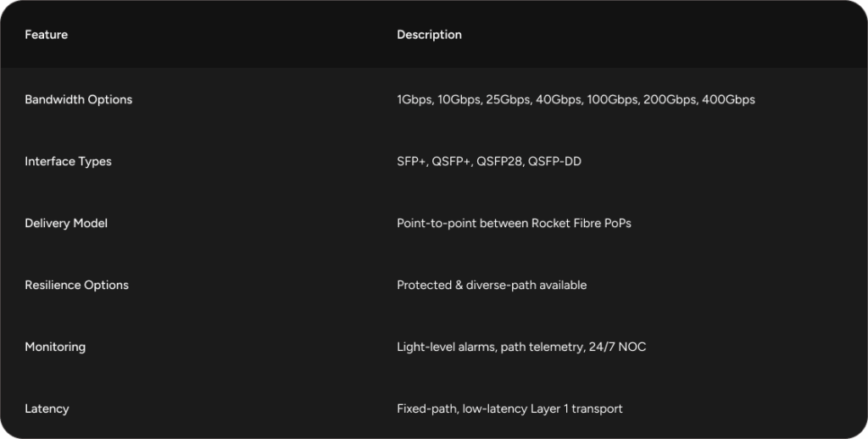
Task: Click the 400Gbps bandwidth value
Action: (728, 99)
